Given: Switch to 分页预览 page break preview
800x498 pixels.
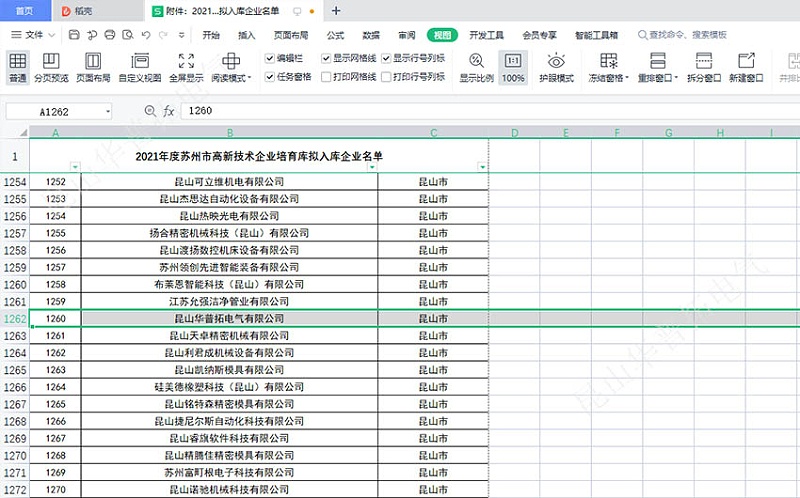Looking at the screenshot, I should pos(51,67).
